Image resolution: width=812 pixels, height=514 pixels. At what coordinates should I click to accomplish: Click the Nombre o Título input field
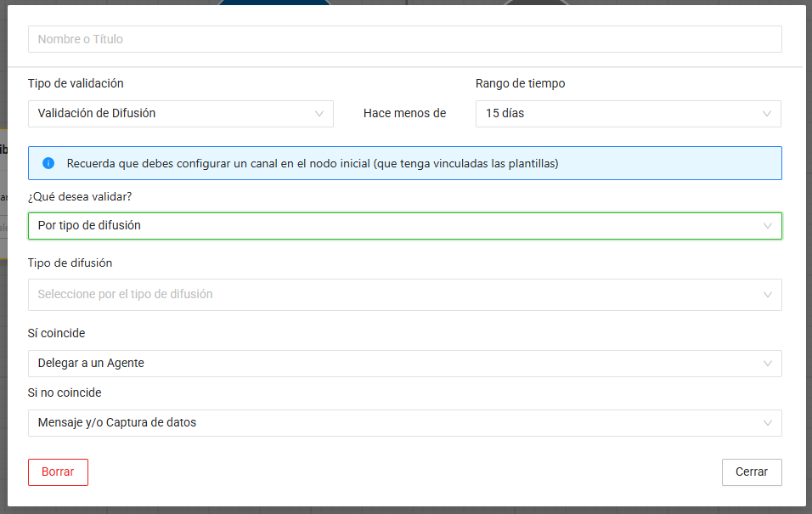click(404, 39)
